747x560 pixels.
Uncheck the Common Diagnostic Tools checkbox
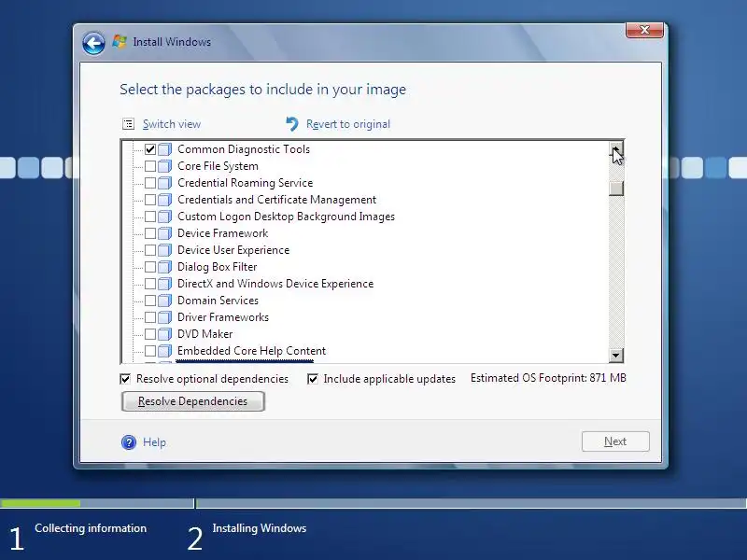pos(150,149)
